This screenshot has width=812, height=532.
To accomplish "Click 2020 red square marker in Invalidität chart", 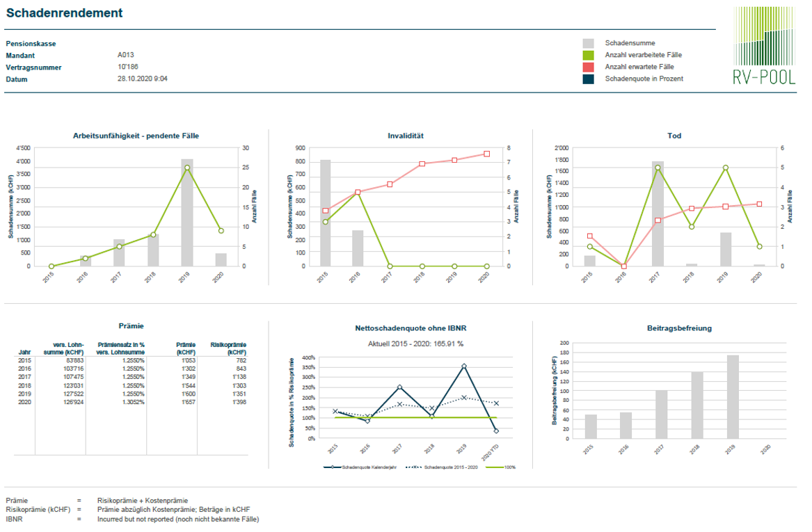I will [x=486, y=154].
